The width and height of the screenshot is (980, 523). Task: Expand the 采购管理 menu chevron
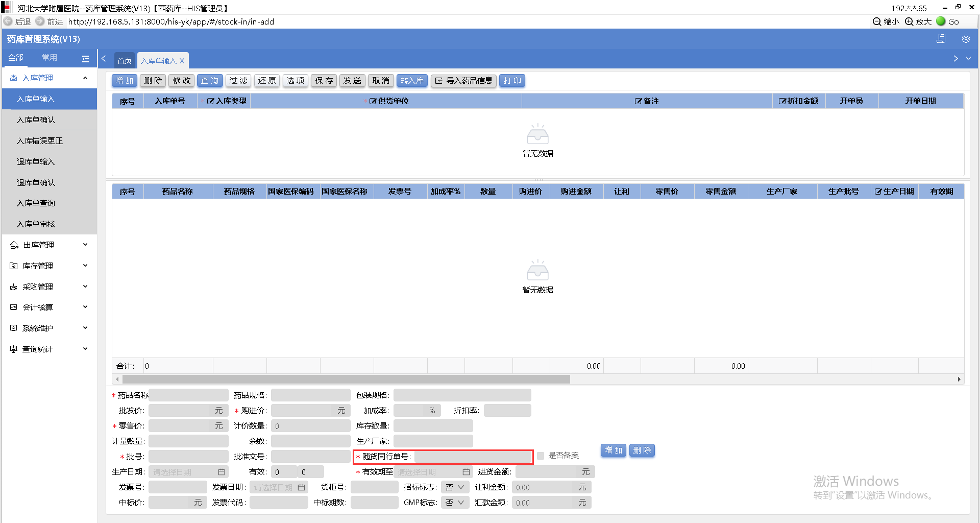click(x=85, y=287)
